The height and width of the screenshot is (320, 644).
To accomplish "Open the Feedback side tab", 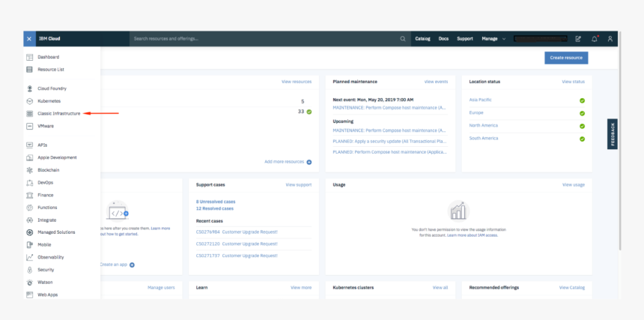I will pos(612,134).
